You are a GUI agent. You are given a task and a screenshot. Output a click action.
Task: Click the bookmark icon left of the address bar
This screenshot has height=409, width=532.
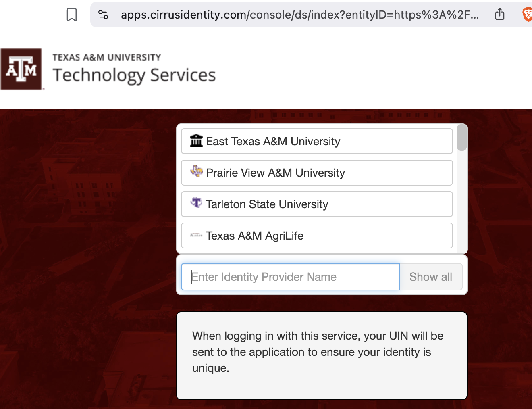point(71,14)
